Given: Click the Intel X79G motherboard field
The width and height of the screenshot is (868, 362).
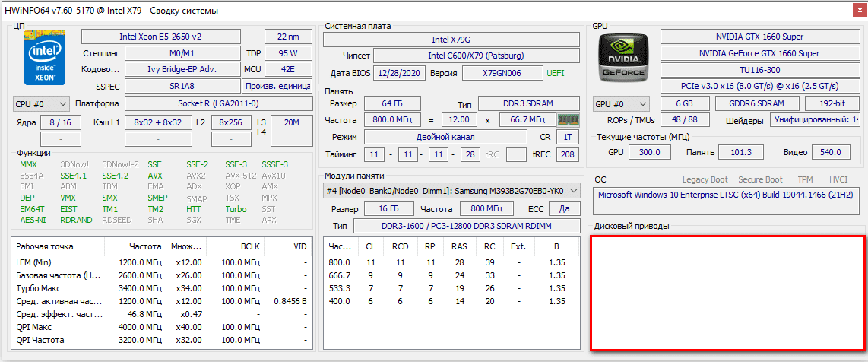Looking at the screenshot, I should (x=451, y=40).
